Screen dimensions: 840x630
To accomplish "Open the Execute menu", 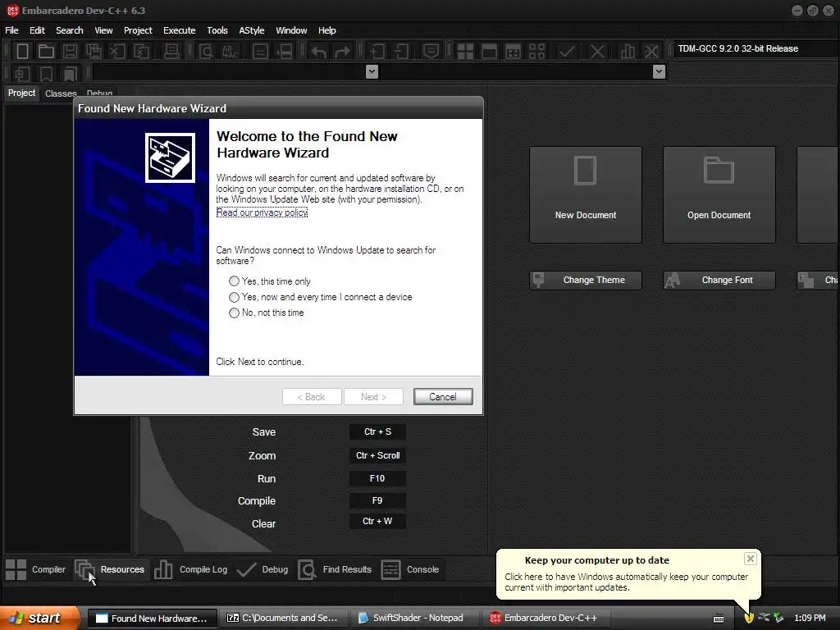I will pos(180,30).
